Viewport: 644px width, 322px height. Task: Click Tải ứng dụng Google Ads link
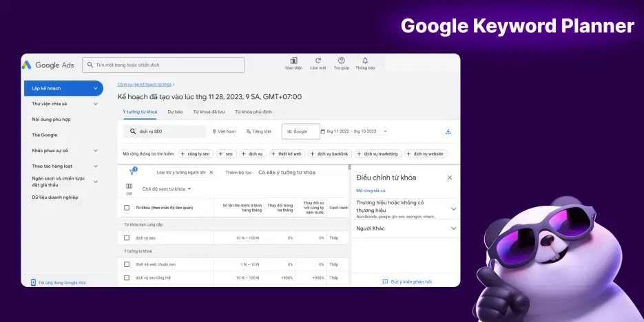tap(59, 283)
